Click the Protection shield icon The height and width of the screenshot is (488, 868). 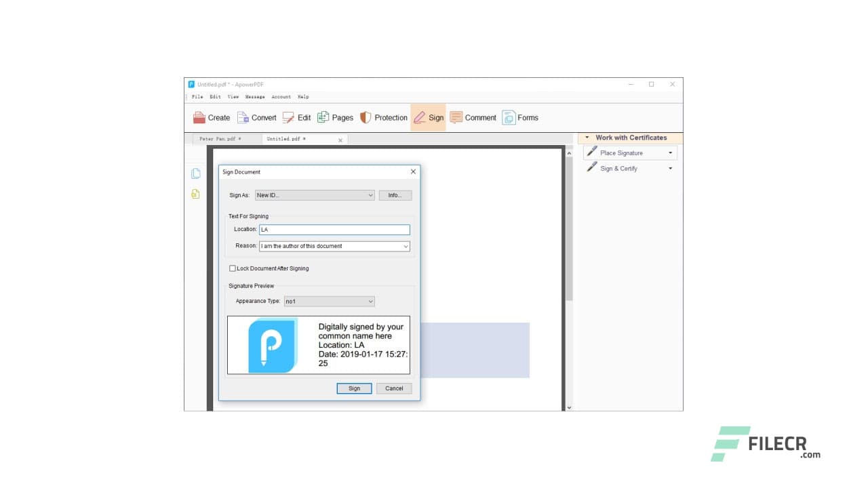coord(366,117)
